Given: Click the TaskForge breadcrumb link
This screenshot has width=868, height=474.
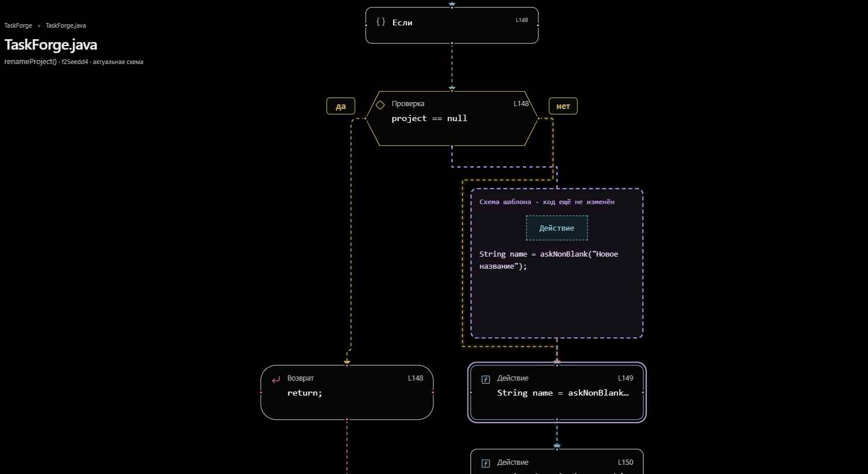Looking at the screenshot, I should [18, 25].
